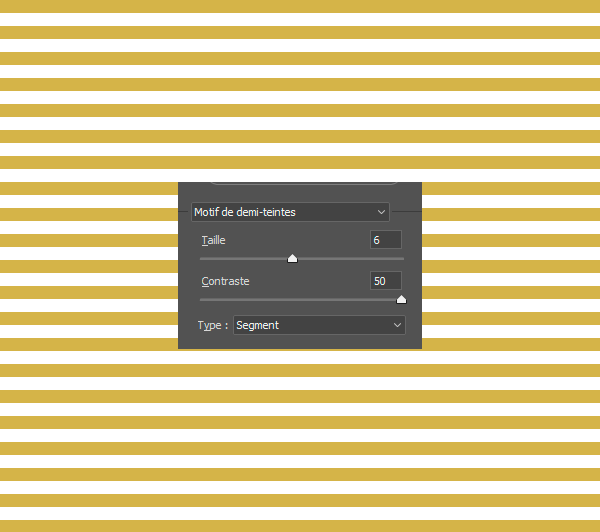This screenshot has width=600, height=532.
Task: Click the Taille slider handle
Action: (x=292, y=258)
